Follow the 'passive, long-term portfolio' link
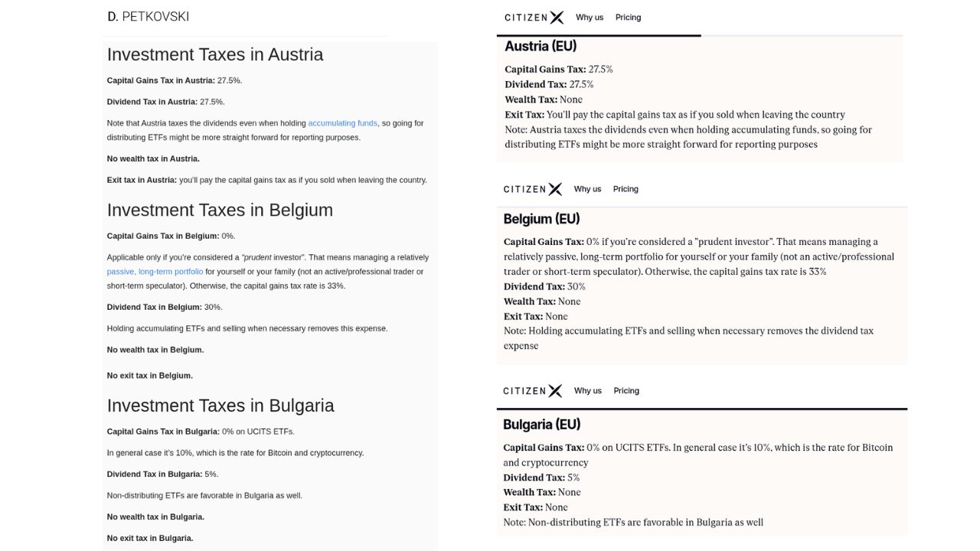Screen dimensions: 980x551 coord(155,272)
